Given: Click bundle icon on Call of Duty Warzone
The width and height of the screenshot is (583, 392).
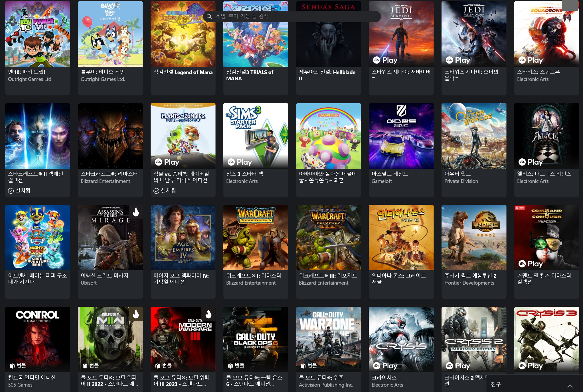Looking at the screenshot, I should [x=303, y=366].
